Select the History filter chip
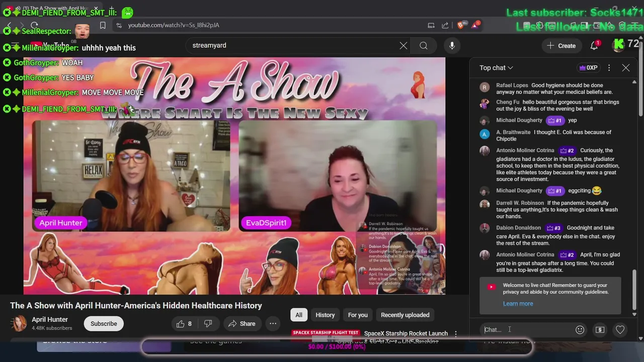 pyautogui.click(x=325, y=315)
